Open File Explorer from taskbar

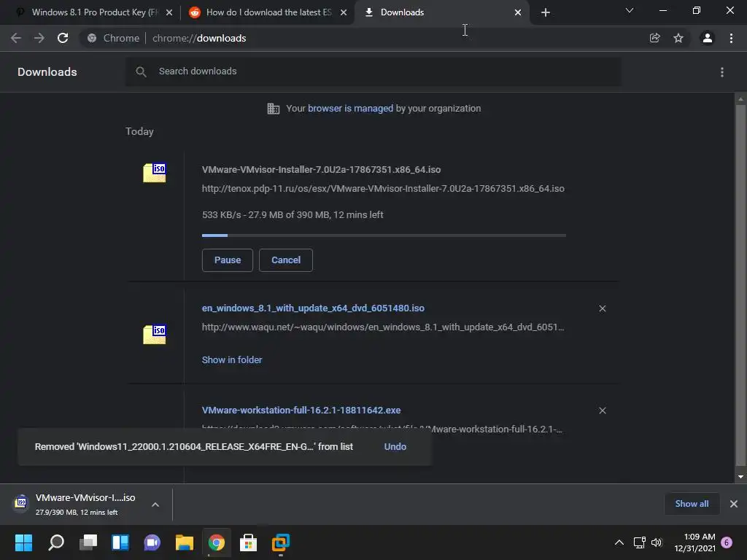click(185, 542)
